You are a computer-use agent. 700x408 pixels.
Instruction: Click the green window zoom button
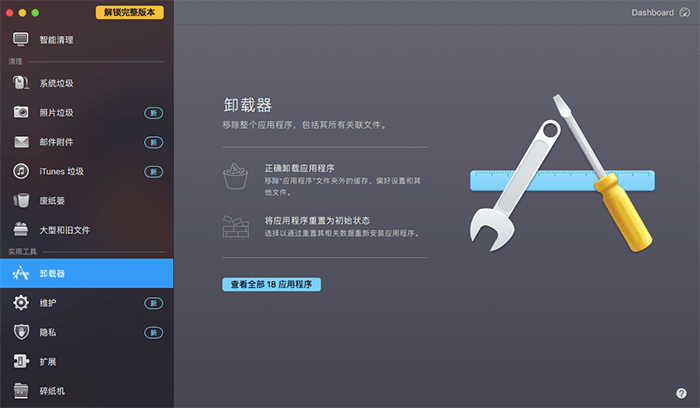click(x=35, y=12)
